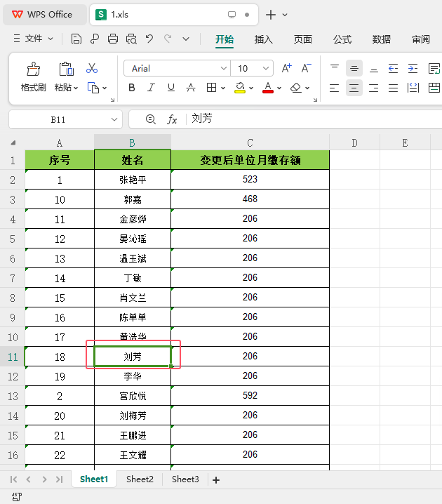Open a new document tab with plus
The image size is (442, 504).
tap(271, 15)
